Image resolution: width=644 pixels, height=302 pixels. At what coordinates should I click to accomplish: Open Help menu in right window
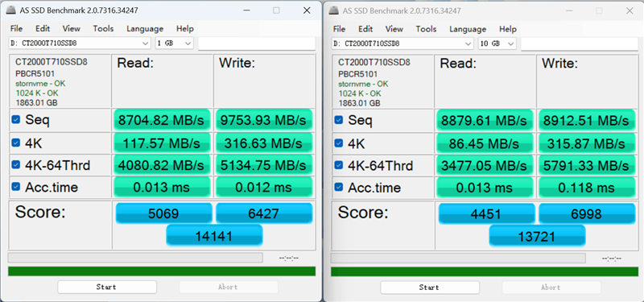pos(508,29)
